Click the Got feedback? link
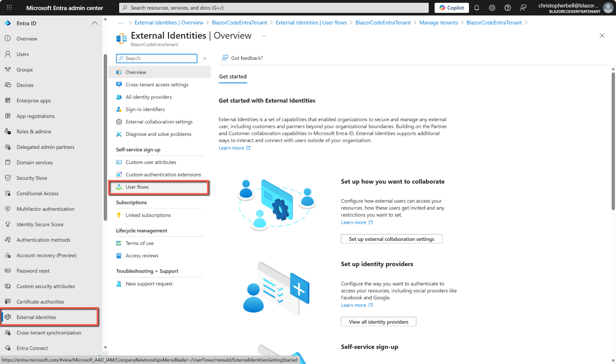The image size is (616, 364). pyautogui.click(x=243, y=58)
